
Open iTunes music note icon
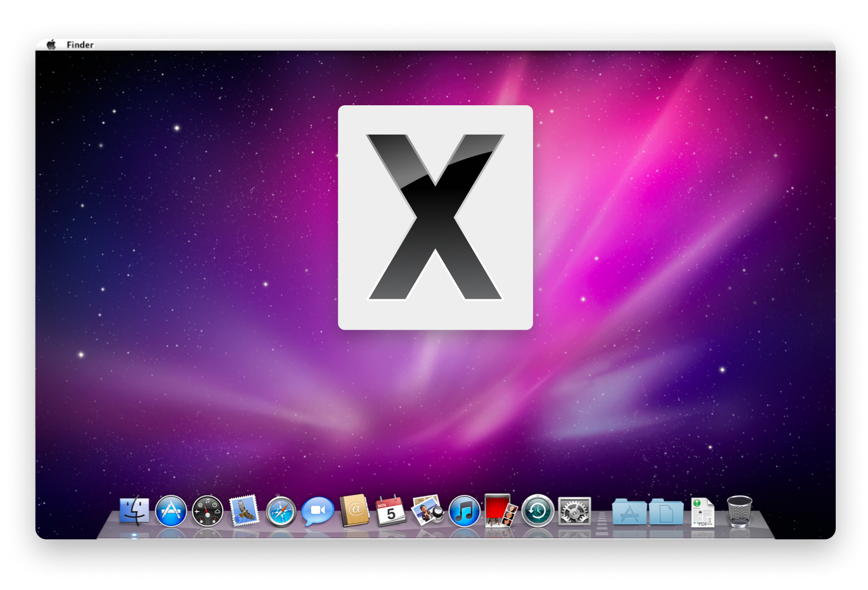pos(464,511)
